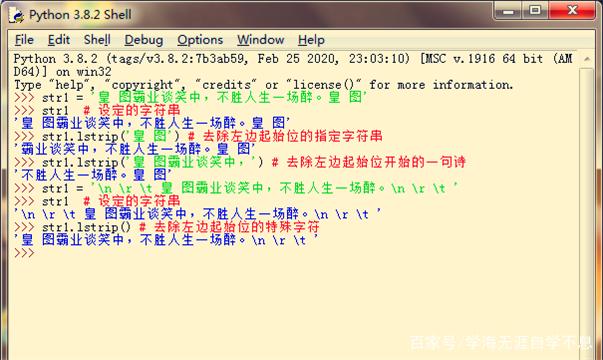
Task: Click the 'D64)] on win32' line
Action: 62,72
